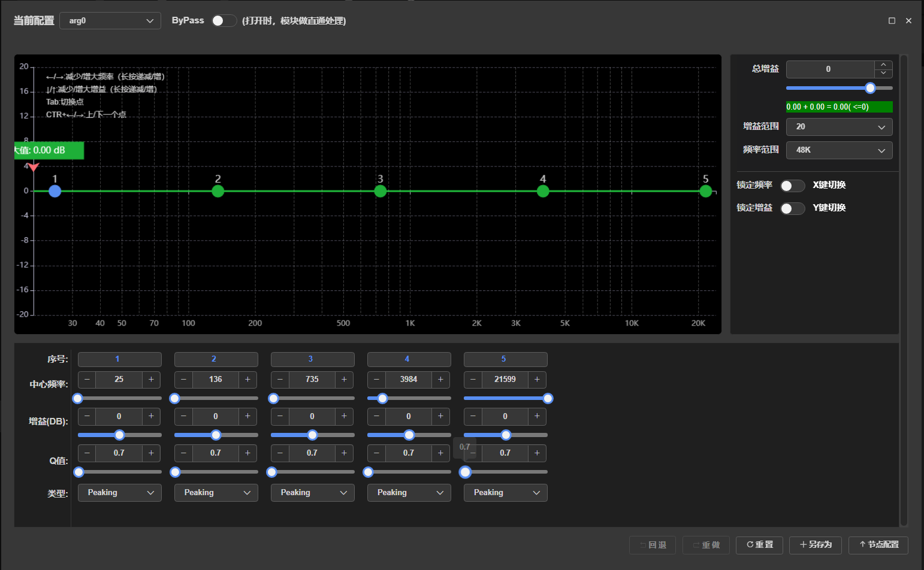Click the 重做 redo button
Image resolution: width=924 pixels, height=570 pixels.
click(x=706, y=545)
